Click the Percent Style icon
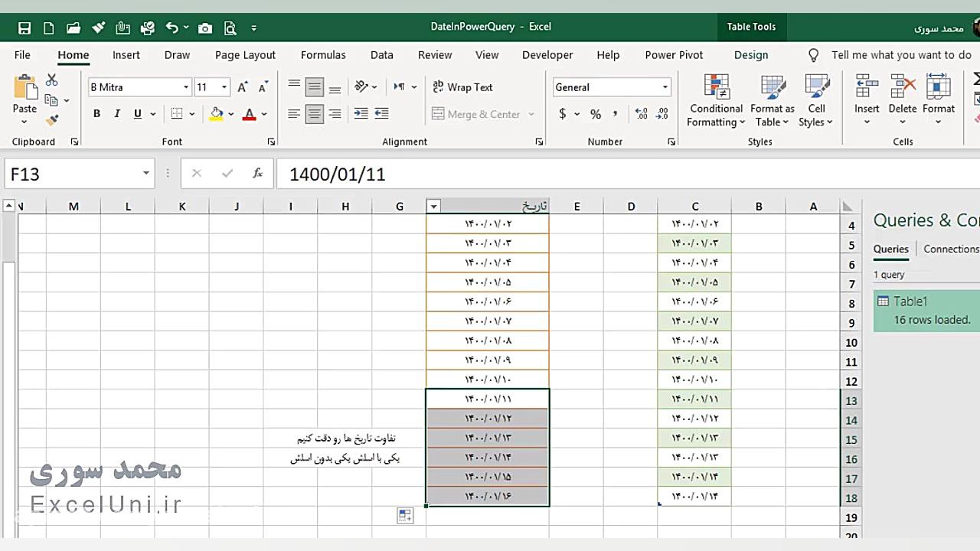 (x=596, y=114)
